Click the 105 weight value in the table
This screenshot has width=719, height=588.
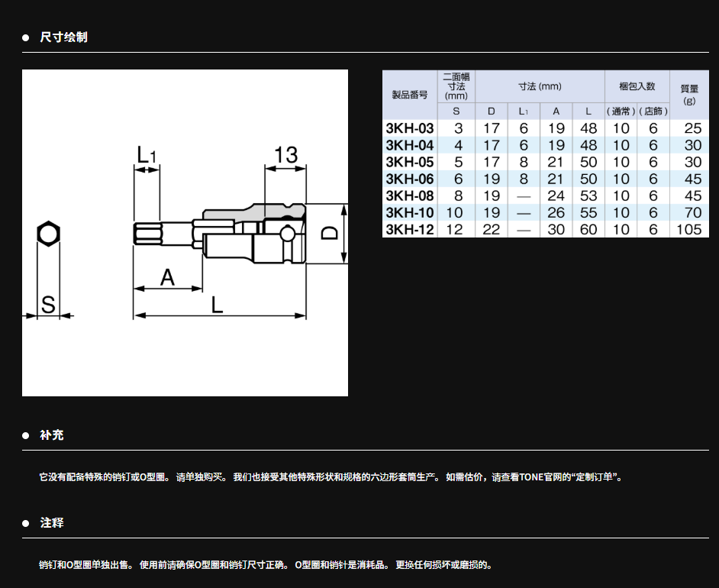tap(688, 229)
